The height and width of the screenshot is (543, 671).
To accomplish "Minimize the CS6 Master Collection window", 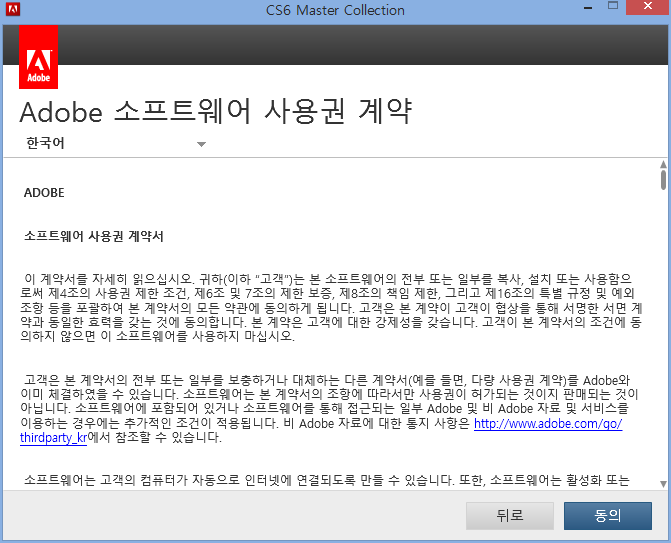I will (x=588, y=8).
